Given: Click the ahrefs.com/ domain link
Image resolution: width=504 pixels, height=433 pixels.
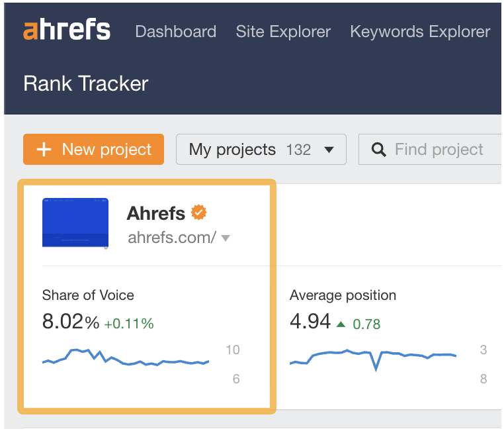Looking at the screenshot, I should tap(171, 238).
